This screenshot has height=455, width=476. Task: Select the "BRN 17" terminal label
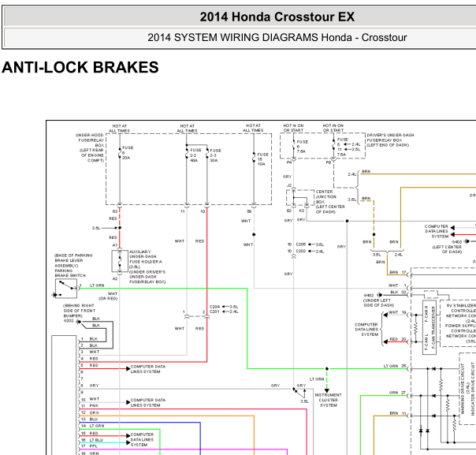(x=398, y=273)
